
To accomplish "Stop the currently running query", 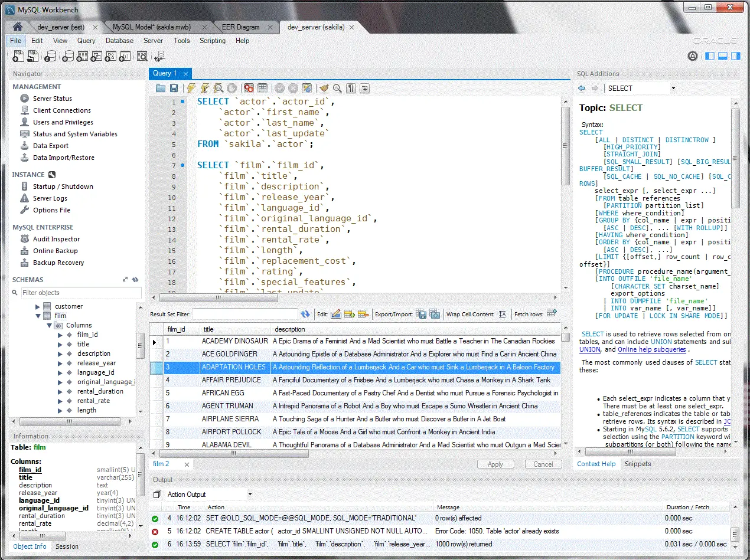I will click(232, 88).
